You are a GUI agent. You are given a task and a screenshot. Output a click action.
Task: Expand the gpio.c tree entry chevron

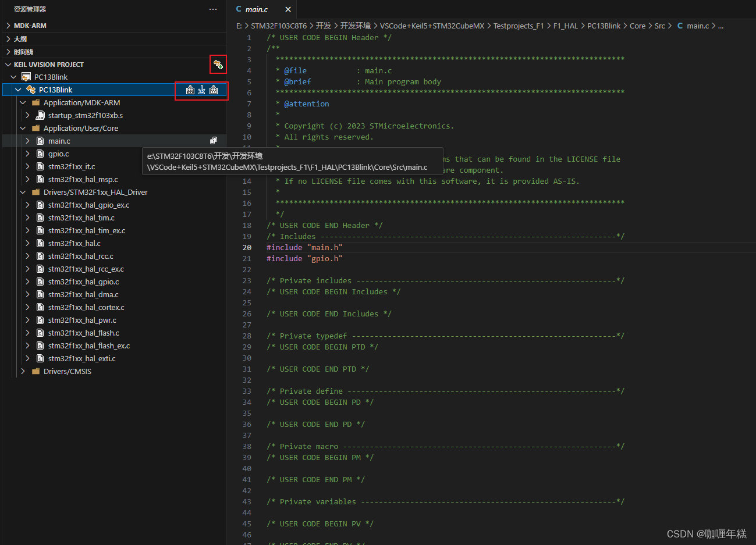(x=27, y=154)
